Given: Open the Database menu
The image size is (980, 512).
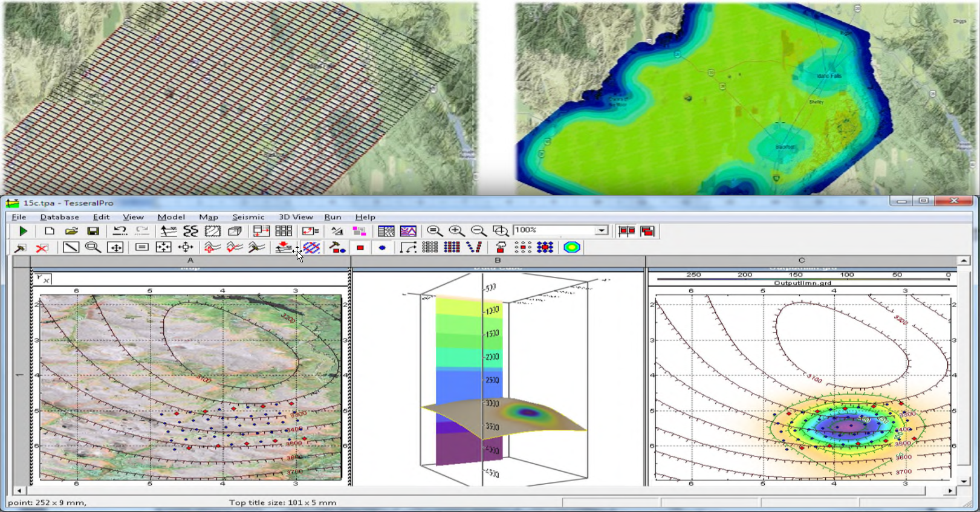Looking at the screenshot, I should (59, 217).
